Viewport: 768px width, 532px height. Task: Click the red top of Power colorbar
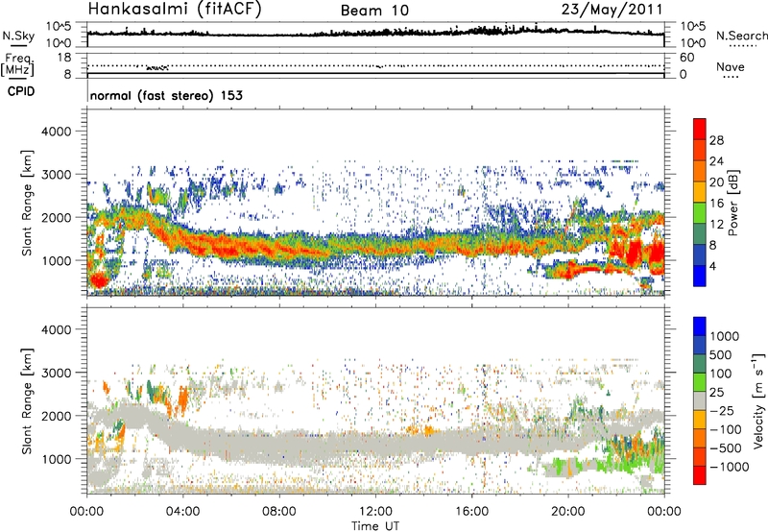700,128
